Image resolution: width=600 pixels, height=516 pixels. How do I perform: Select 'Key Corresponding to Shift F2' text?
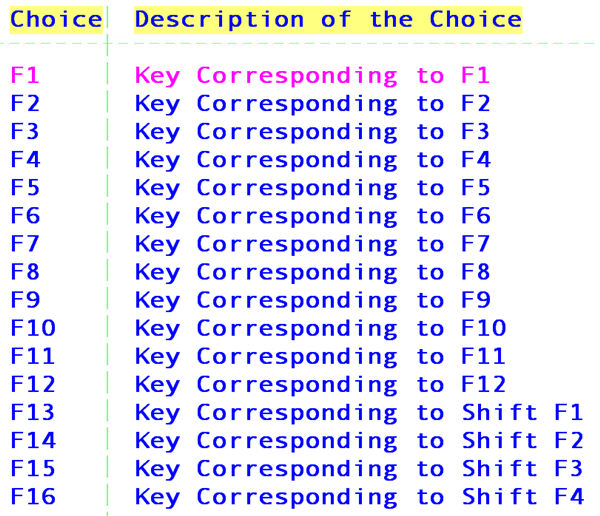[359, 441]
